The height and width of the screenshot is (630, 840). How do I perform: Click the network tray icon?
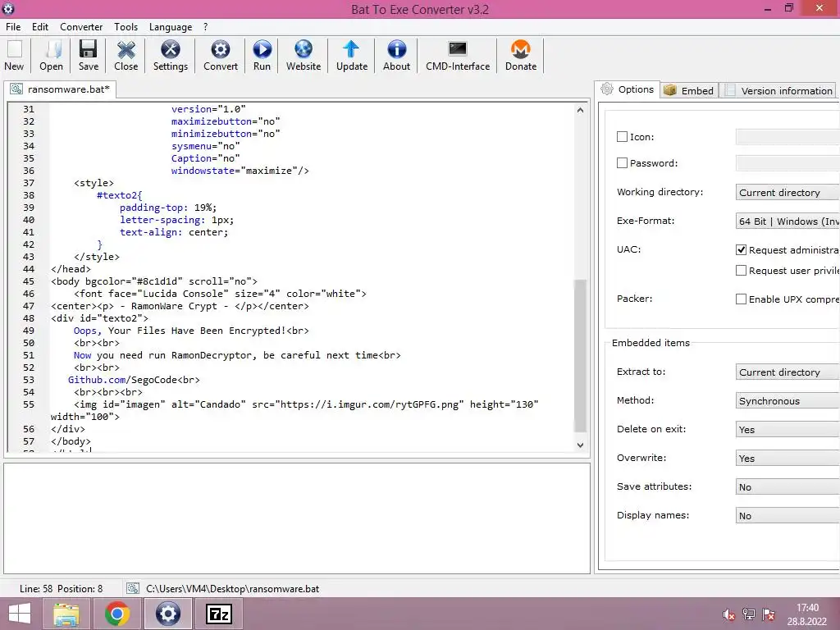pos(749,614)
